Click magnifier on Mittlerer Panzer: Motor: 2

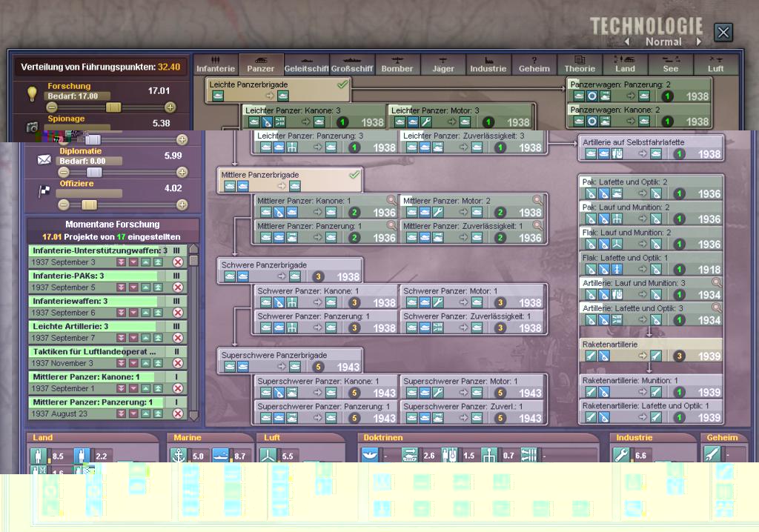point(537,200)
